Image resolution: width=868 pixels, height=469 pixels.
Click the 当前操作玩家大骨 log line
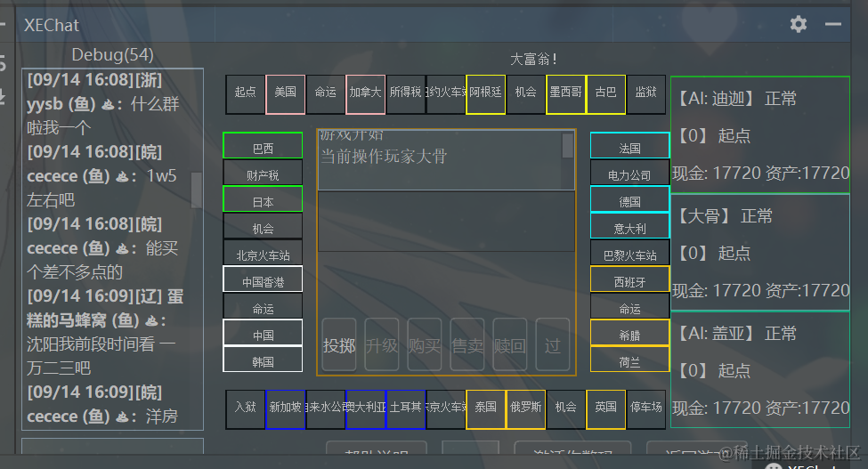(x=384, y=157)
